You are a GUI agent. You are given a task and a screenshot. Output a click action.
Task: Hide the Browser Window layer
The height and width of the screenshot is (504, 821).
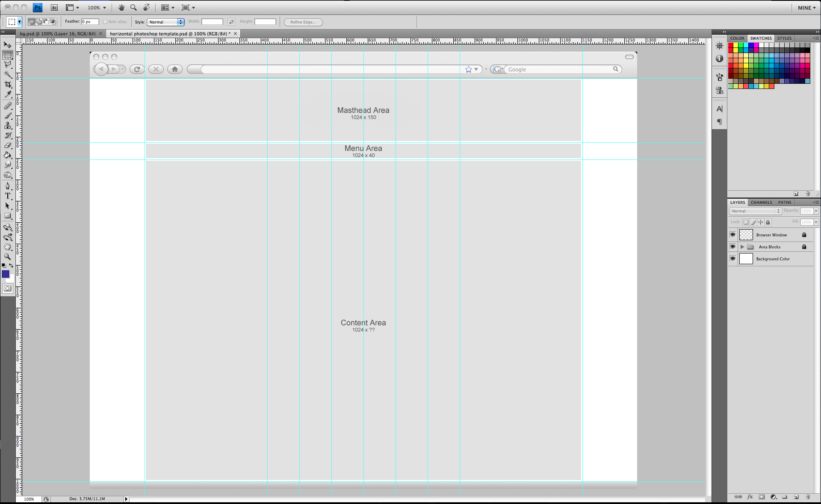(x=732, y=235)
